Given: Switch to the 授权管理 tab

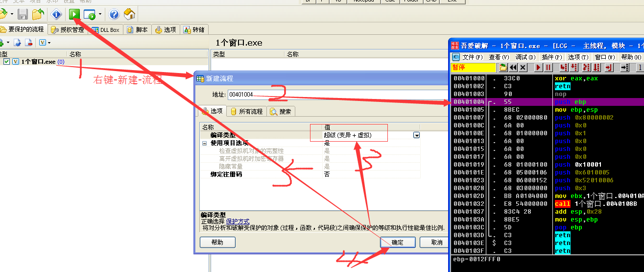Looking at the screenshot, I should [68, 29].
